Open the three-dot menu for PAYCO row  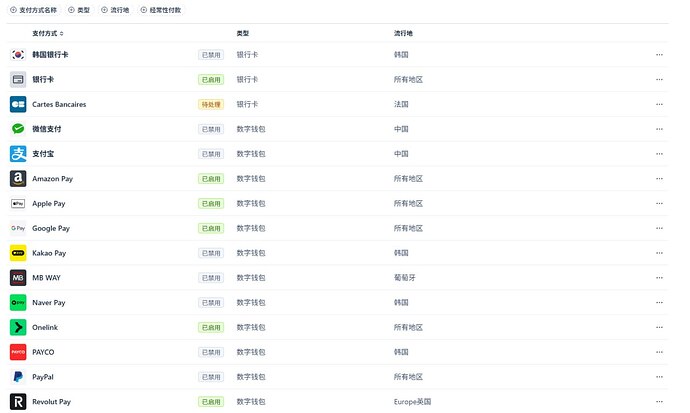point(659,352)
